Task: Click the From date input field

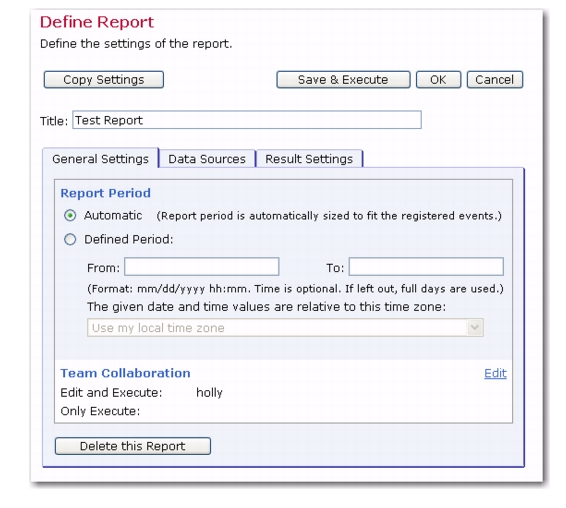Action: click(202, 266)
